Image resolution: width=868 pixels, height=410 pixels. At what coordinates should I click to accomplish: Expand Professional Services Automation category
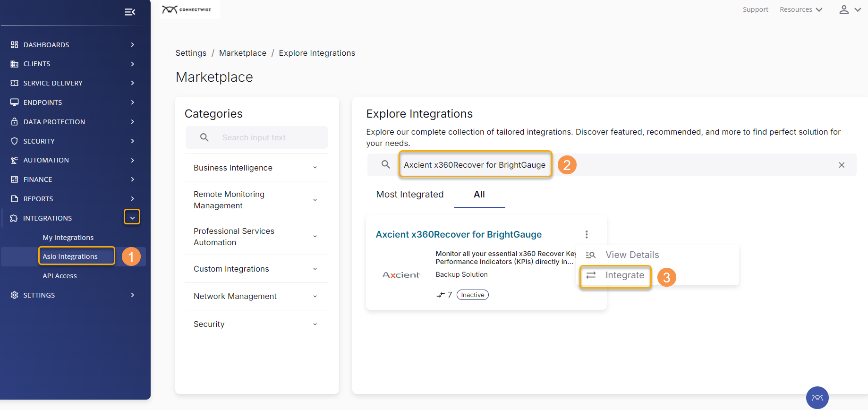pos(256,237)
